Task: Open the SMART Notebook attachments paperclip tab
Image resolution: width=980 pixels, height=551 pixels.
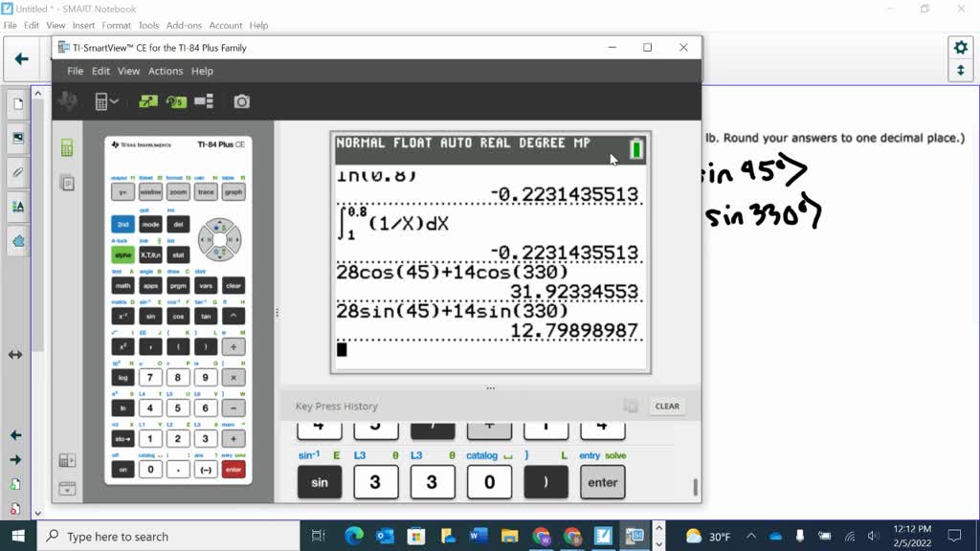Action: pos(17,172)
